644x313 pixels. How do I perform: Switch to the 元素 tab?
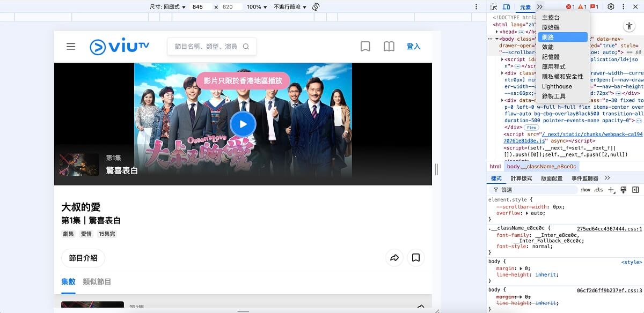pos(525,7)
